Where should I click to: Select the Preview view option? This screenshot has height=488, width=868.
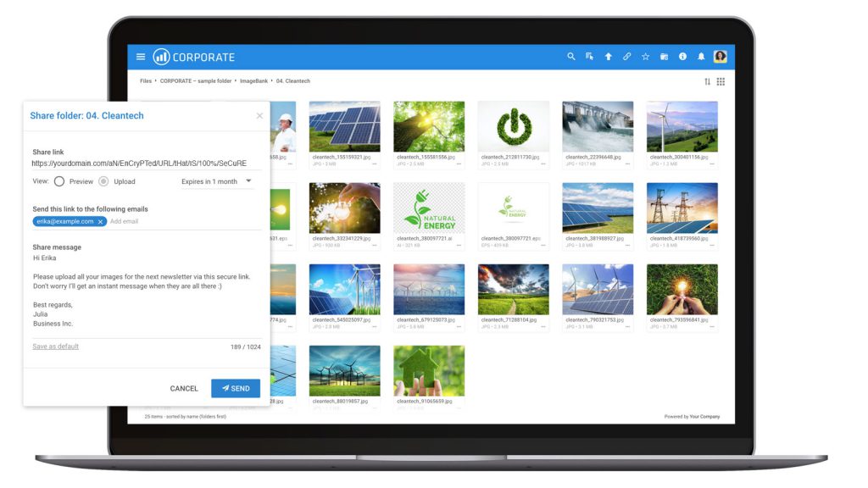tap(59, 180)
